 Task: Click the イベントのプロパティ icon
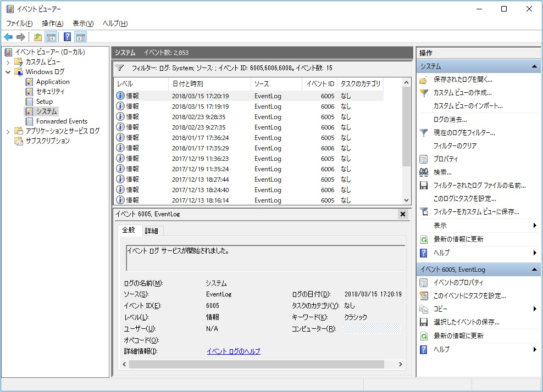pos(424,283)
